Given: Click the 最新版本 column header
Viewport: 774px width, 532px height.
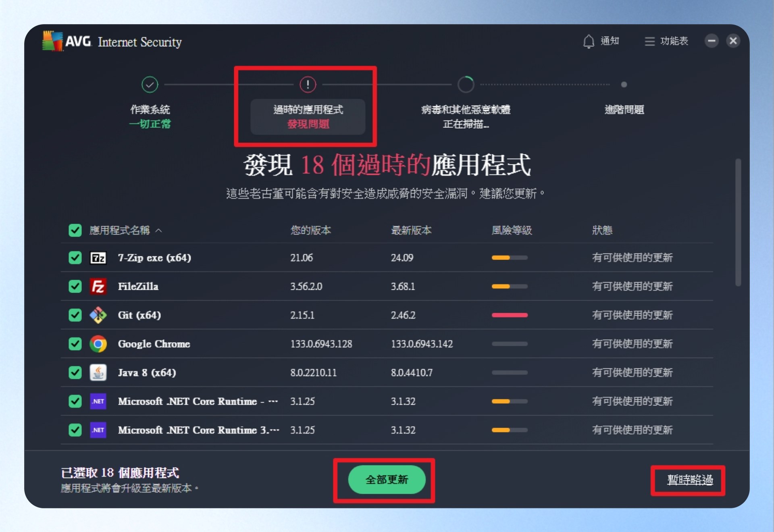Looking at the screenshot, I should point(411,231).
